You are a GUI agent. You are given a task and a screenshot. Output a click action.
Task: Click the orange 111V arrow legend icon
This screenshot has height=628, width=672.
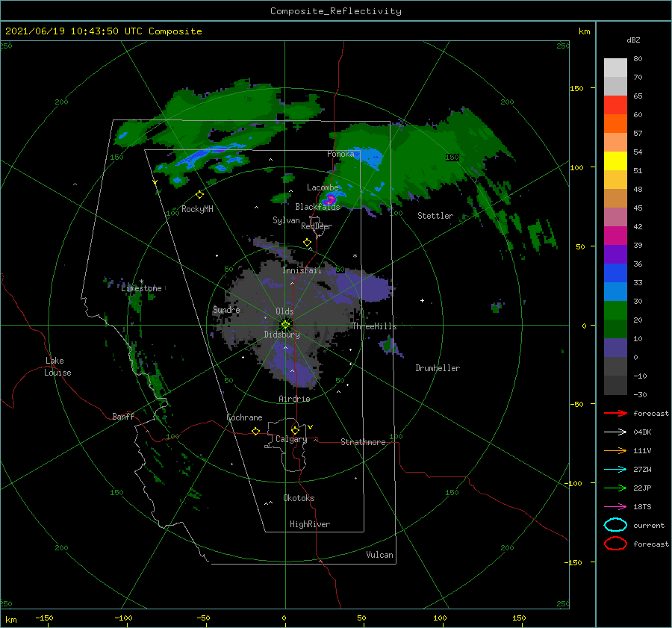click(615, 450)
